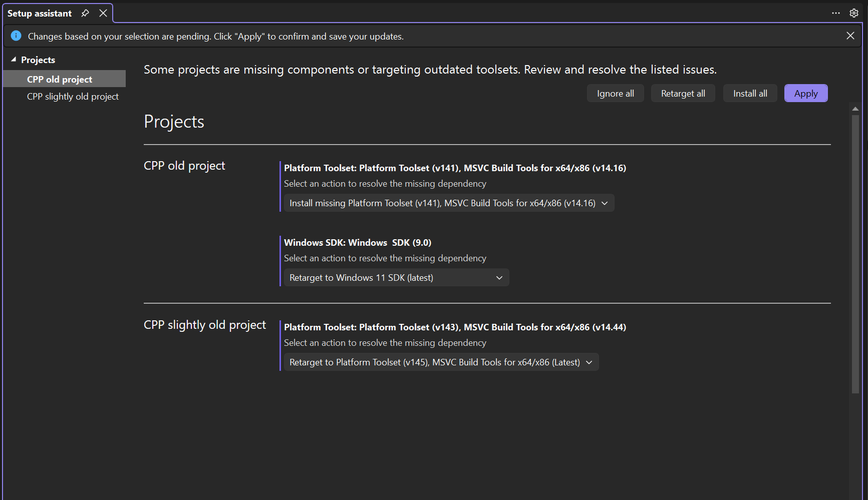
Task: Select CPP old project in the sidebar
Action: pos(59,79)
